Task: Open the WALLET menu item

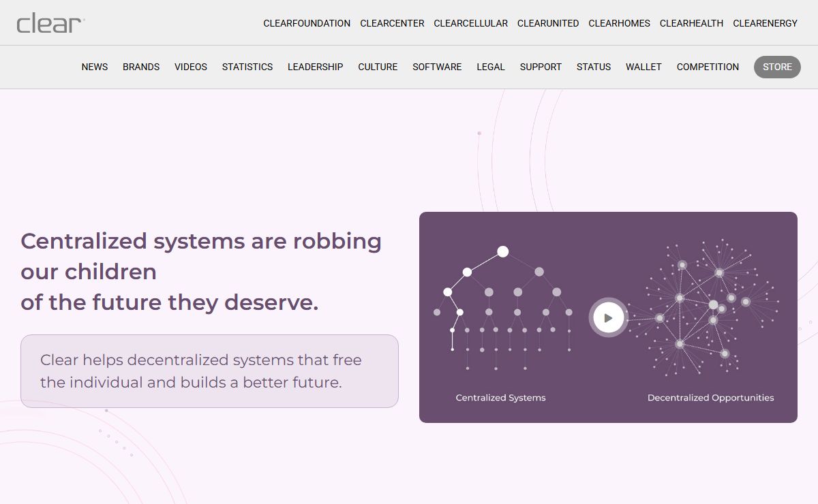Action: click(643, 67)
